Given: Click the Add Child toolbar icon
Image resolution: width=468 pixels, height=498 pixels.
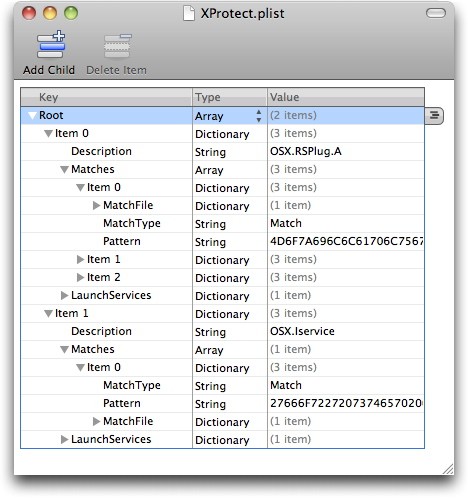Looking at the screenshot, I should [51, 45].
